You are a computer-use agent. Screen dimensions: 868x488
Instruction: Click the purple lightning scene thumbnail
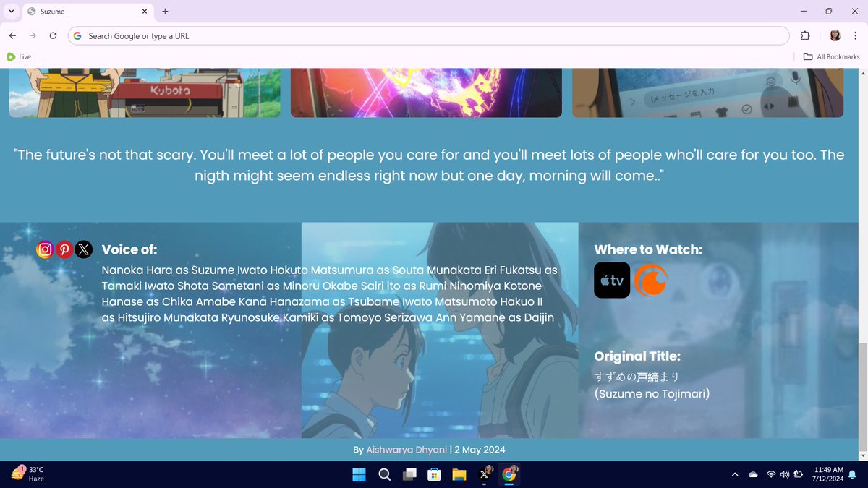(426, 93)
